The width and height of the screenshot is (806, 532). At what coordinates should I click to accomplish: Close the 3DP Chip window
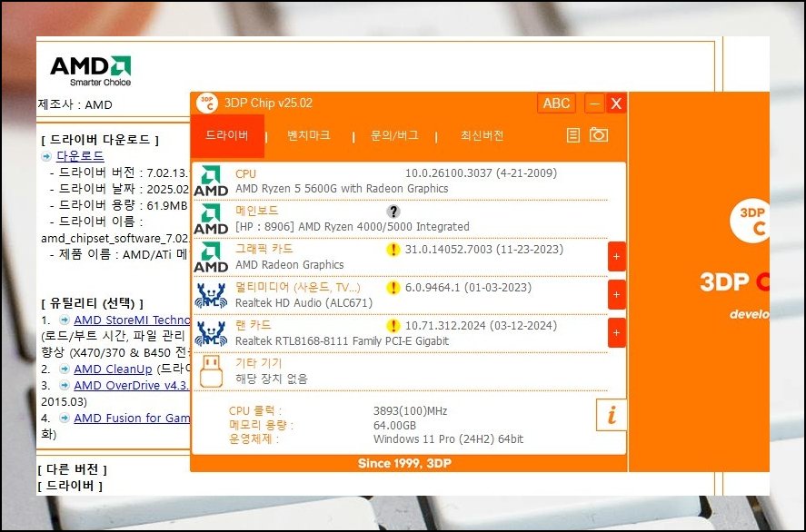[616, 103]
